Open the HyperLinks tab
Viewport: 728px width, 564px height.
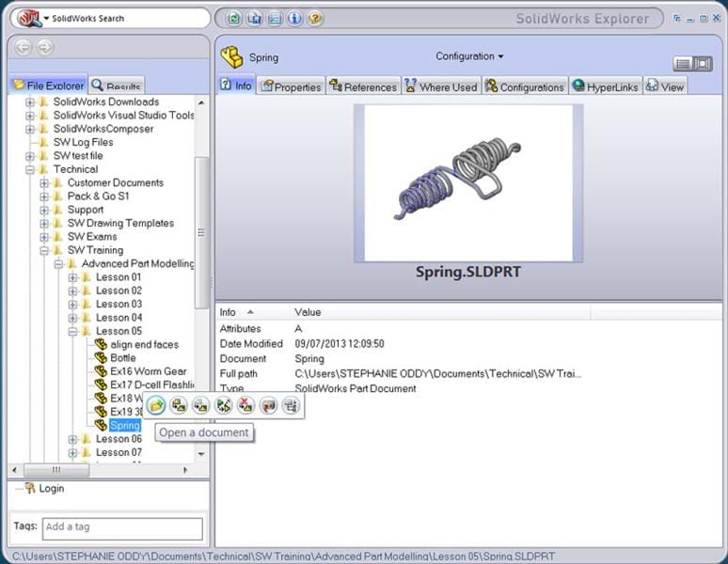[x=606, y=86]
